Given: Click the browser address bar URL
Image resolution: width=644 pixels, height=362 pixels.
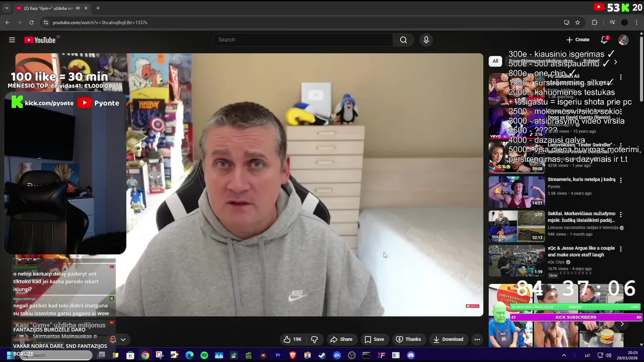Looking at the screenshot, I should coord(100,22).
